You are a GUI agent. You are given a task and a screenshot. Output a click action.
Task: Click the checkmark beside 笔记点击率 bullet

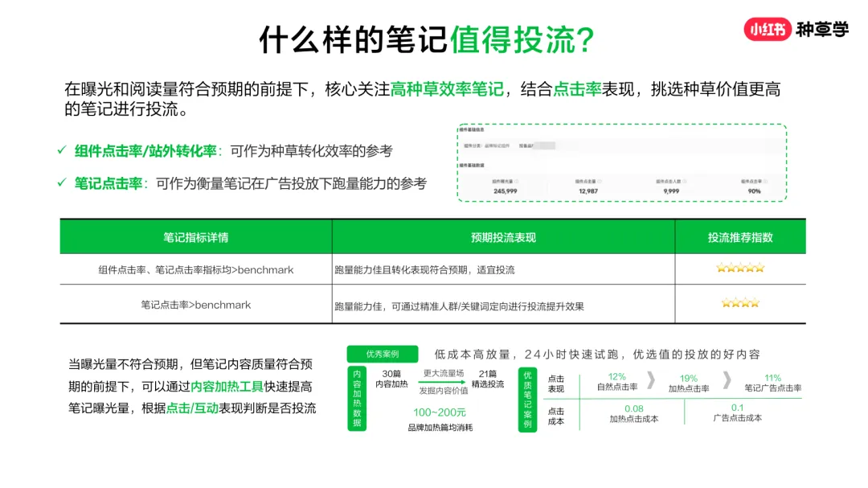pos(62,182)
